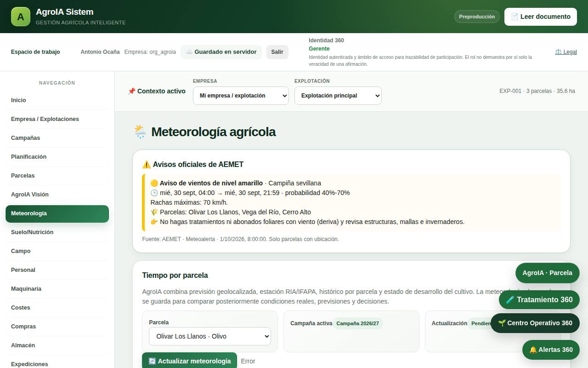
Task: Click the Aviso de vientos de nivel amarillo title
Action: click(x=211, y=183)
